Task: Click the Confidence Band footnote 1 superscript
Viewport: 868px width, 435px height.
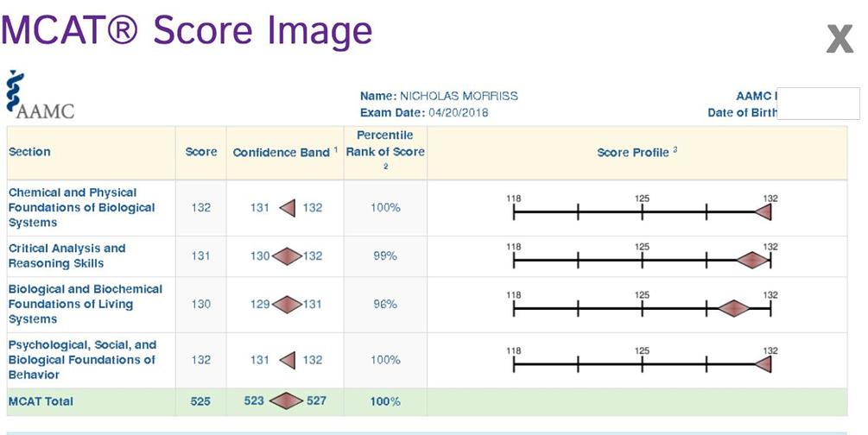Action: click(335, 149)
